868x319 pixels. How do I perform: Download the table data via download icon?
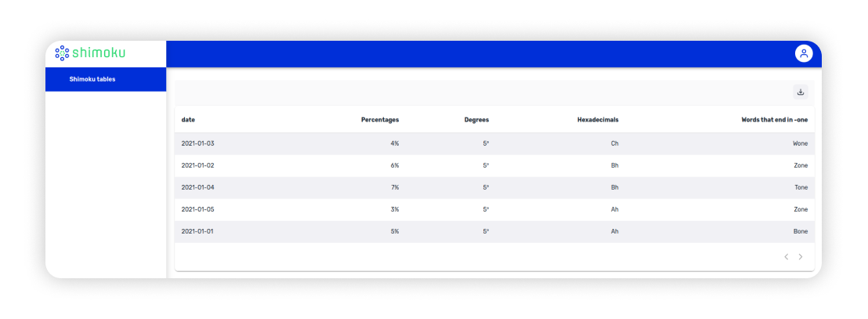pyautogui.click(x=801, y=92)
